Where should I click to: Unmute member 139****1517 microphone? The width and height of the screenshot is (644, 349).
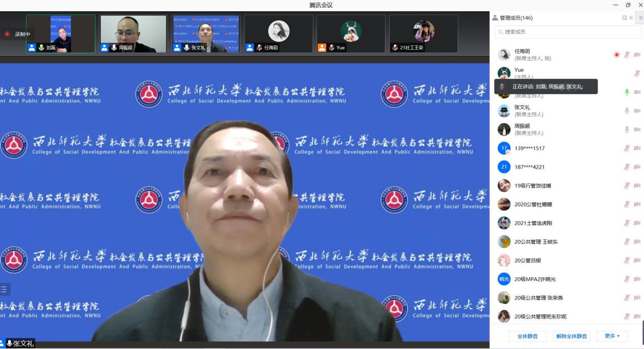[x=627, y=148]
